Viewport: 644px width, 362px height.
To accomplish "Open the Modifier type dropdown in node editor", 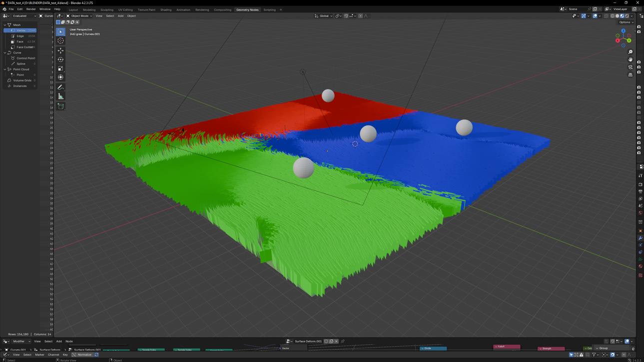I will coord(21,341).
